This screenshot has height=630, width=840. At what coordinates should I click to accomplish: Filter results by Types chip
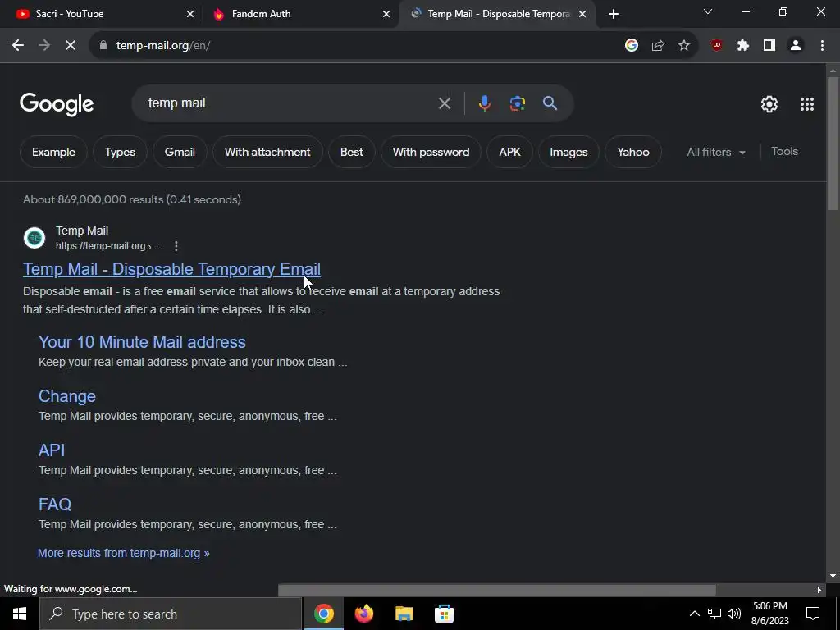coord(120,152)
